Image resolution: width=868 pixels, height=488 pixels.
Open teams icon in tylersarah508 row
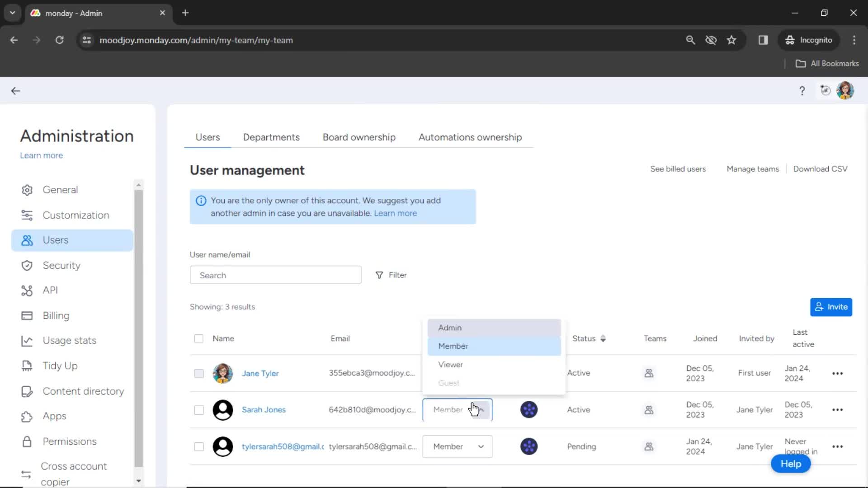pyautogui.click(x=649, y=446)
